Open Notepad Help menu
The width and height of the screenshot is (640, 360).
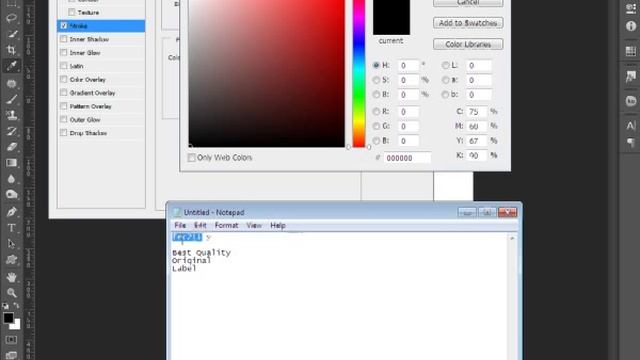(x=278, y=225)
